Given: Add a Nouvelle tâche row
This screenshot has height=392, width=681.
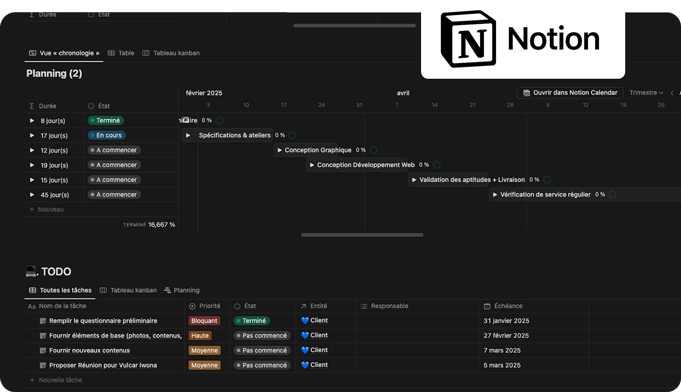Looking at the screenshot, I should (56, 380).
